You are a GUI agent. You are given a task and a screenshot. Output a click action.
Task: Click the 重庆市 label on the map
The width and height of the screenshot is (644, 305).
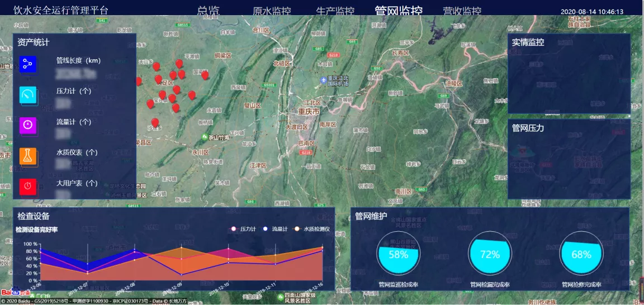tap(309, 112)
